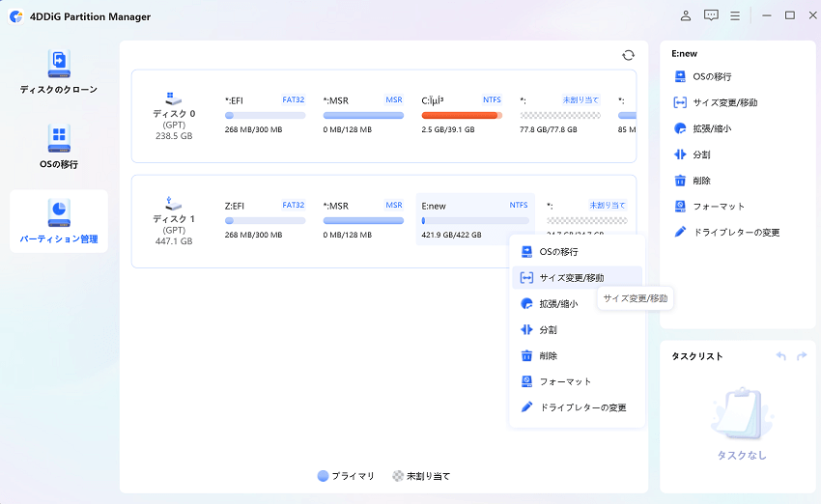Image resolution: width=821 pixels, height=504 pixels.
Task: Open the user account icon in the title bar
Action: pyautogui.click(x=686, y=15)
